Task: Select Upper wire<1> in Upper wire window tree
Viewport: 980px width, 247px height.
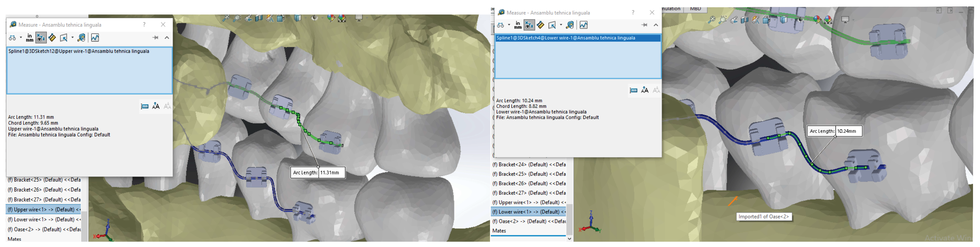Action: (x=44, y=209)
